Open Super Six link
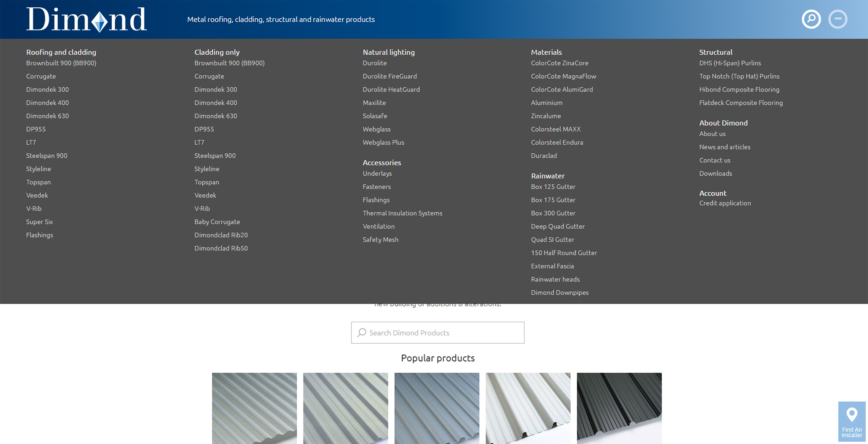The image size is (868, 444). tap(39, 222)
